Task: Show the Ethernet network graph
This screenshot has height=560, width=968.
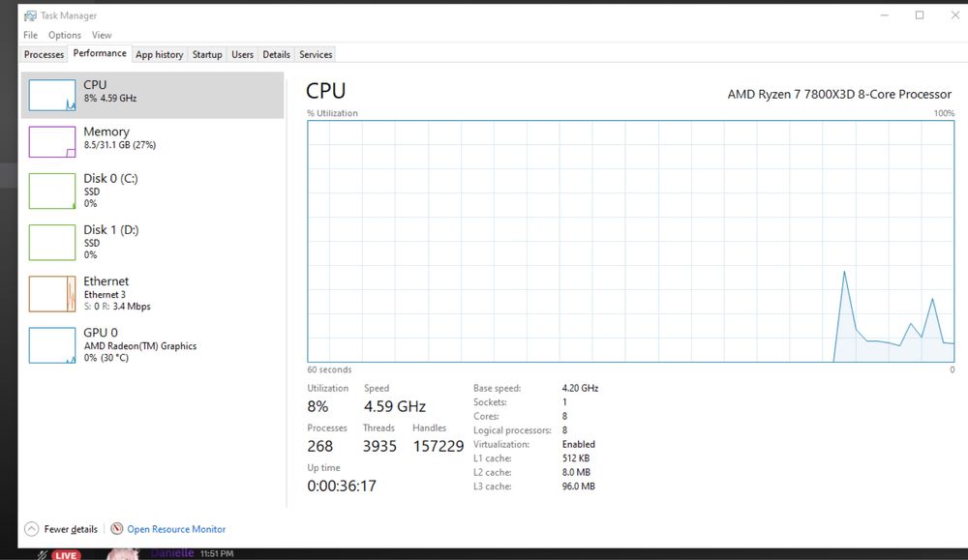Action: coord(52,293)
